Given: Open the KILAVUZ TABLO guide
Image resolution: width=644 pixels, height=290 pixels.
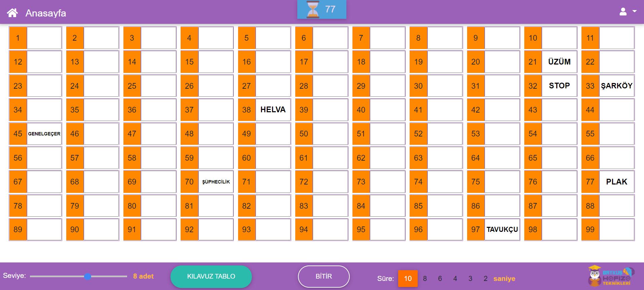Looking at the screenshot, I should pyautogui.click(x=211, y=276).
